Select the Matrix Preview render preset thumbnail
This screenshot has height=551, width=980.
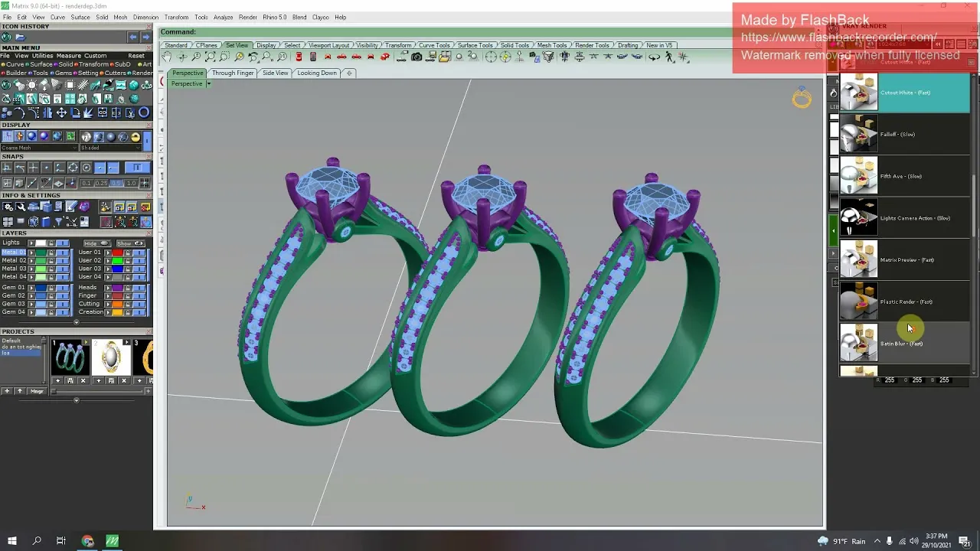858,259
